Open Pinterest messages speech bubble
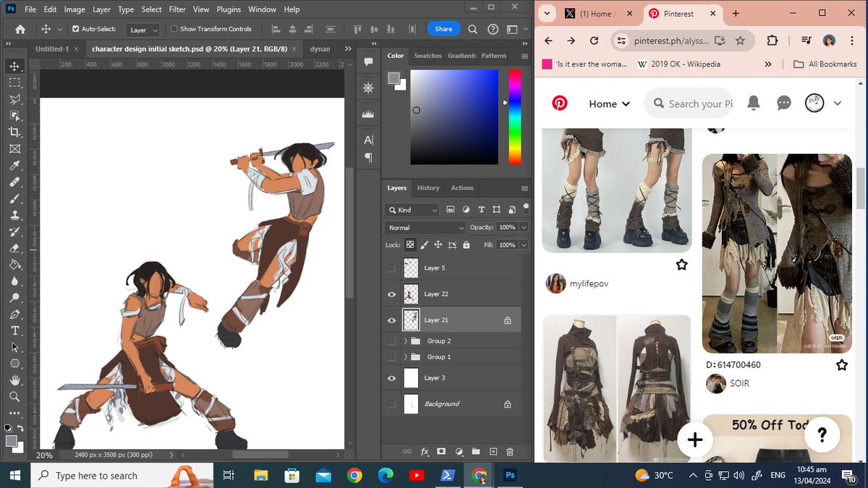This screenshot has height=488, width=868. click(x=784, y=103)
